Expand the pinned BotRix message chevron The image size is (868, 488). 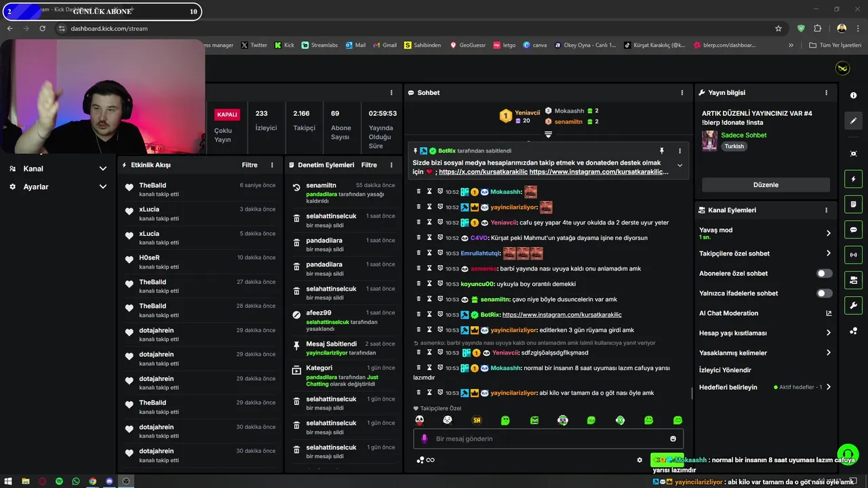pyautogui.click(x=679, y=165)
